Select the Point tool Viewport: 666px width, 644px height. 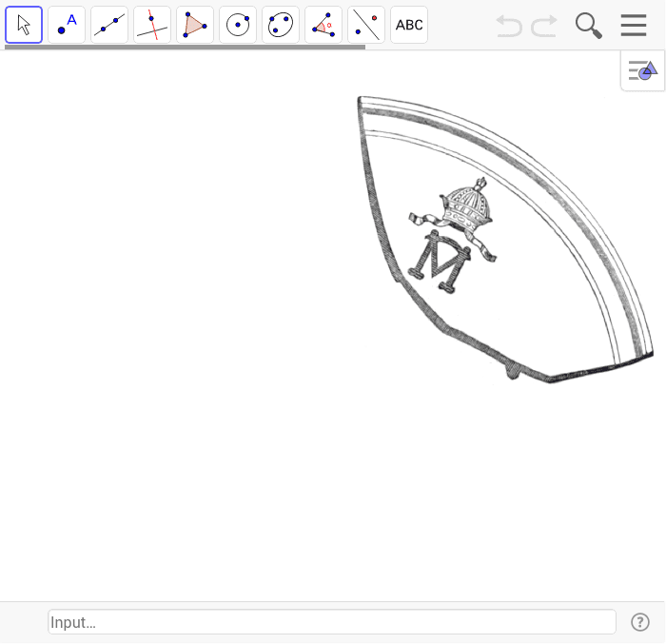pyautogui.click(x=67, y=25)
